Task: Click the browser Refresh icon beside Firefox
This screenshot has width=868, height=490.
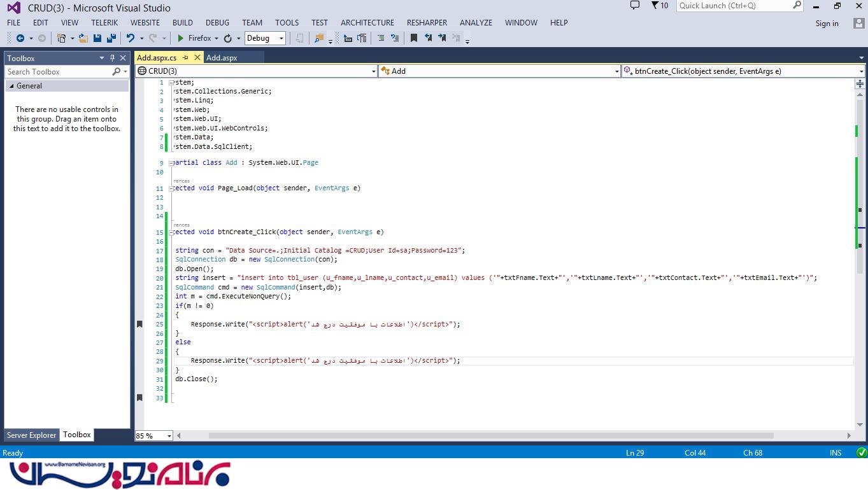Action: click(227, 38)
